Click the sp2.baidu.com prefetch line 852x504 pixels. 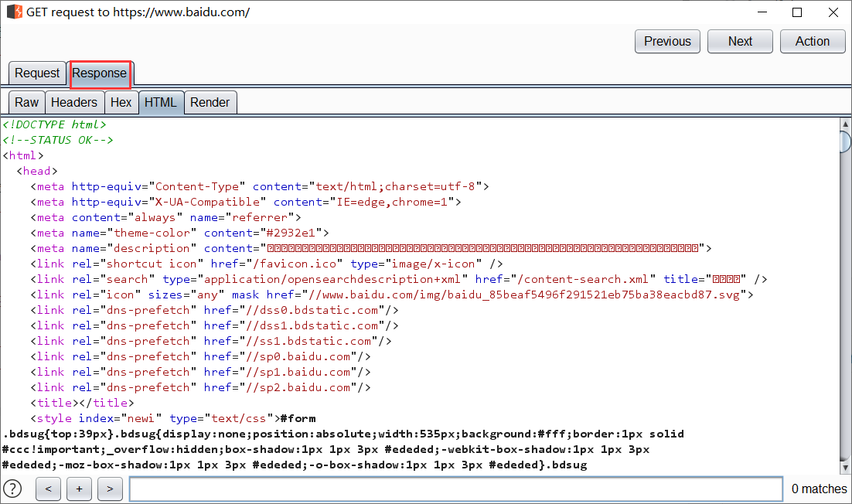(x=200, y=388)
